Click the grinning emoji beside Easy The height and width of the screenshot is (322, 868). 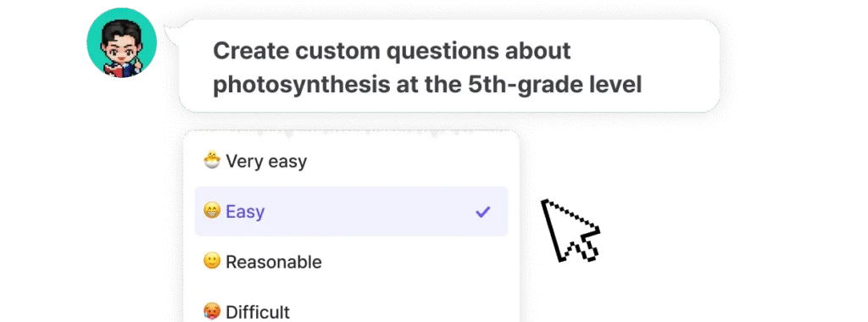click(212, 211)
